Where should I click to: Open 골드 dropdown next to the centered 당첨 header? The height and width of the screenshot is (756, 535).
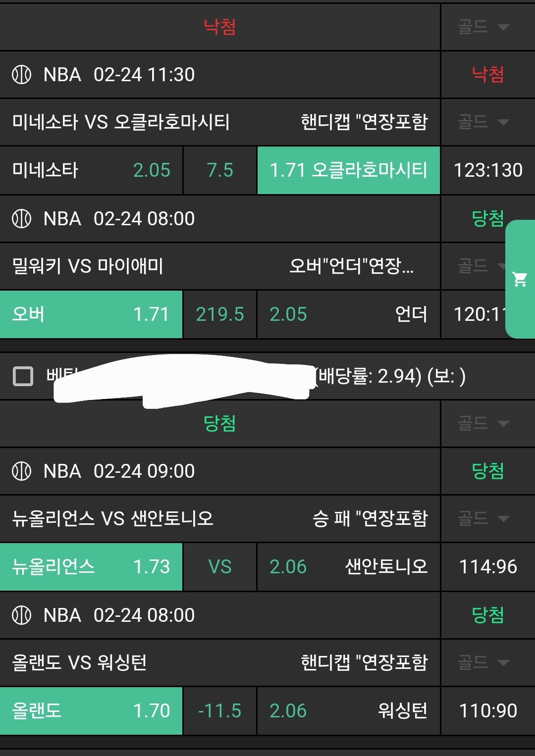[483, 423]
